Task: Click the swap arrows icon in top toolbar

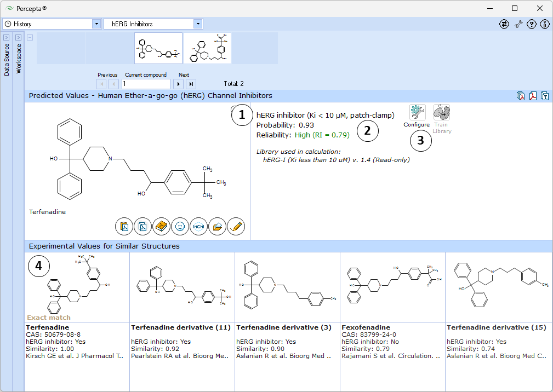Action: coord(504,24)
